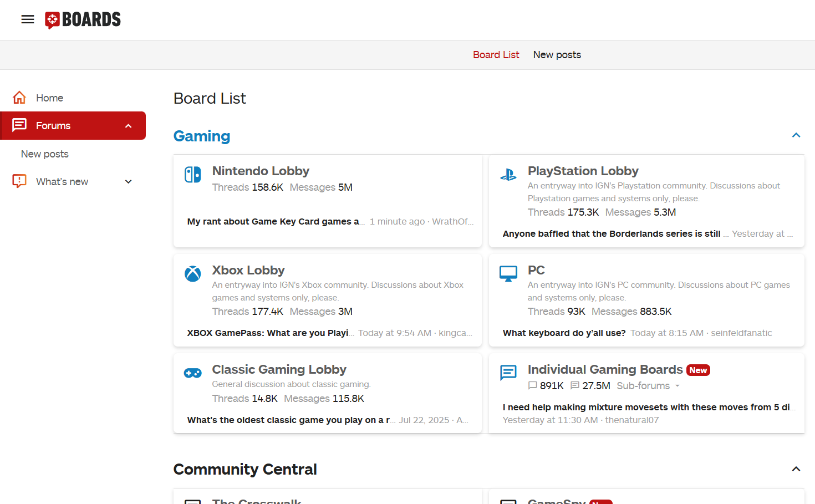Open 'Anyone baffled that the Borderlands series' thread
The width and height of the screenshot is (815, 504).
coord(615,234)
